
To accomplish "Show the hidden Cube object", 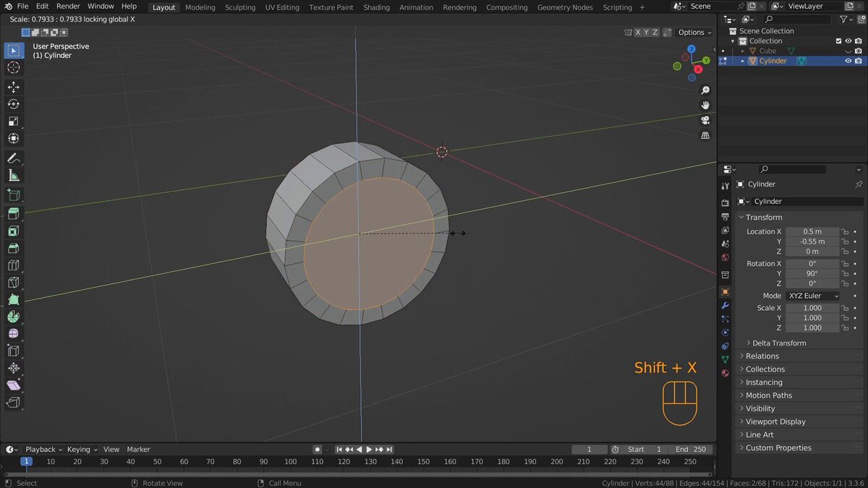I will point(848,51).
